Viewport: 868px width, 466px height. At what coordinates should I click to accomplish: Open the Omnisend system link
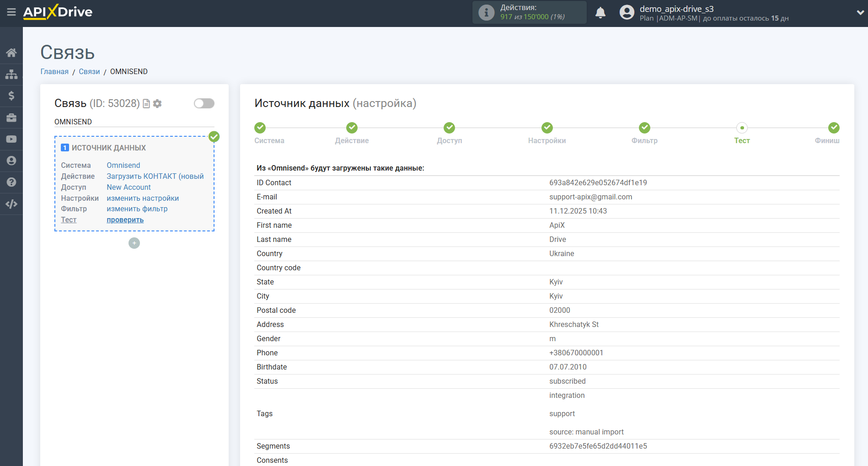(x=123, y=166)
